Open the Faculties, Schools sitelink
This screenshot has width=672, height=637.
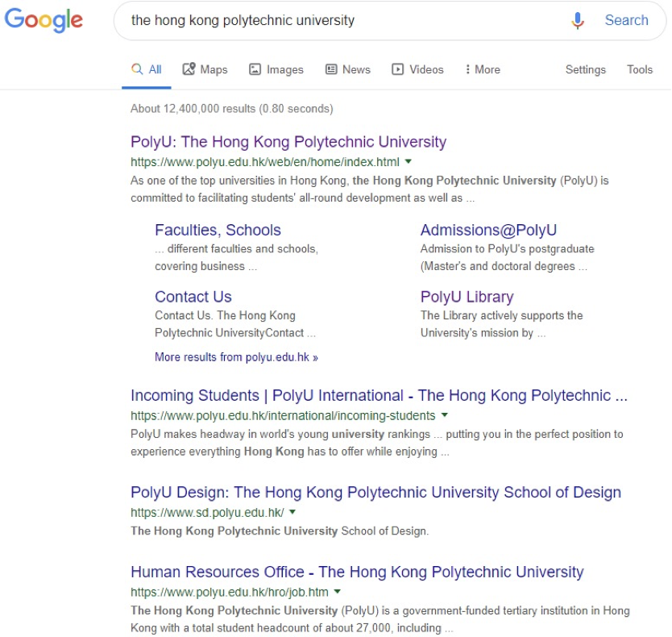(218, 230)
